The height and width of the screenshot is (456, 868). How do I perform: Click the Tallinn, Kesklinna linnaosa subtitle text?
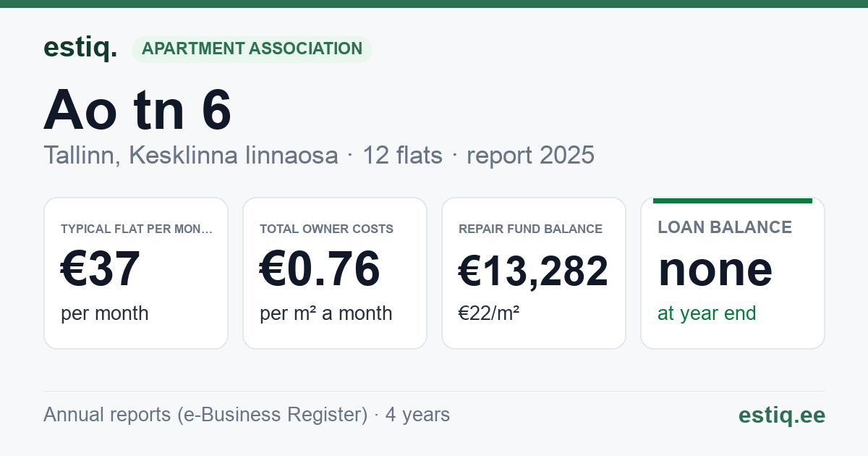pos(191,155)
